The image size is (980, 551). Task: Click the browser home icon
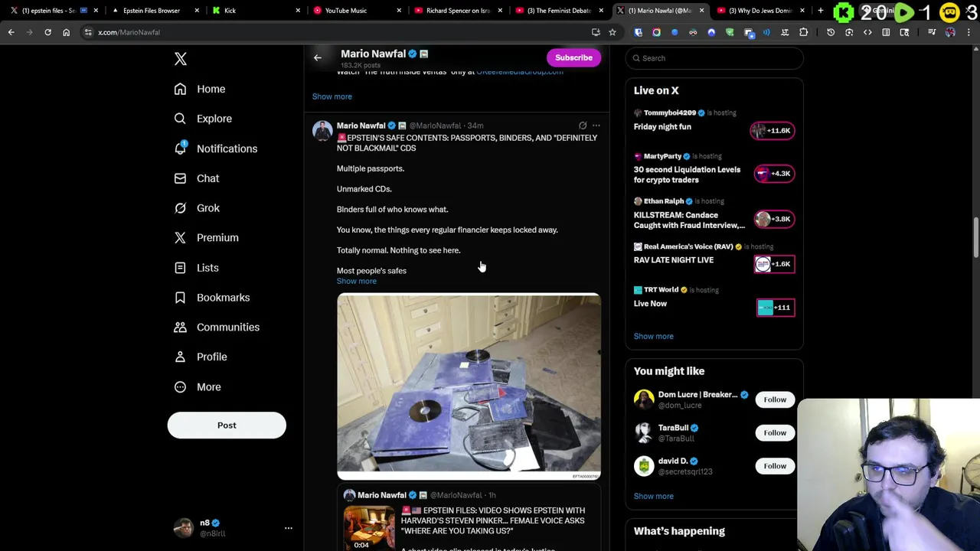[x=66, y=32]
